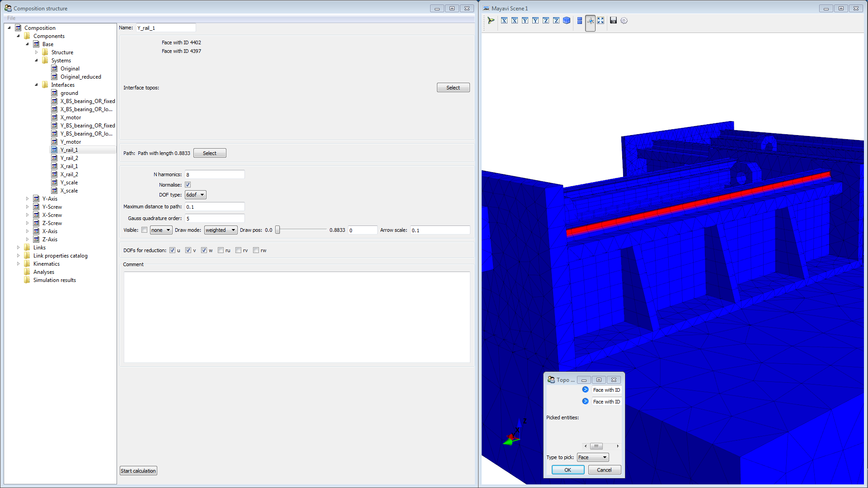868x488 pixels.
Task: Focus the Arrow scale field
Action: pos(440,230)
